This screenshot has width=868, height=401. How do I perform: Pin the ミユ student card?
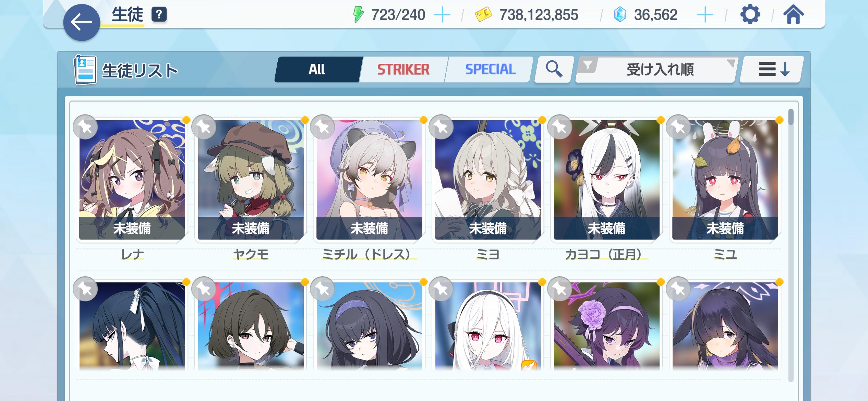678,127
